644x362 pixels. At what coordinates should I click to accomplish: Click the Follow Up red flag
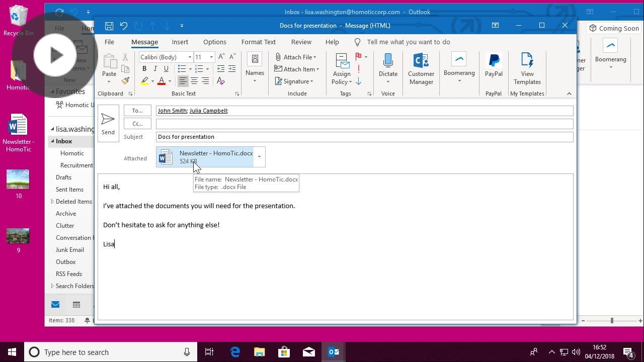pos(359,57)
